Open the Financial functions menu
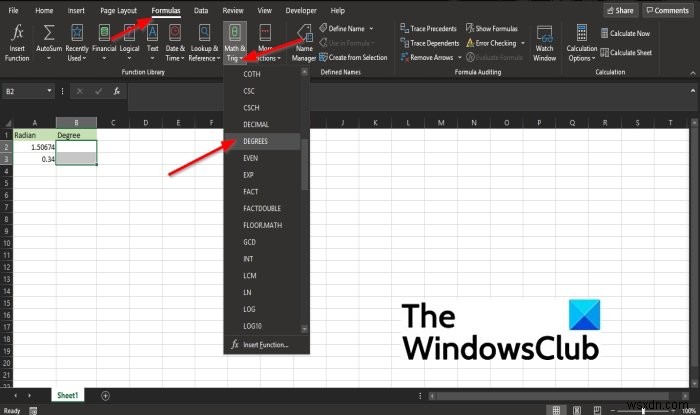 [104, 43]
